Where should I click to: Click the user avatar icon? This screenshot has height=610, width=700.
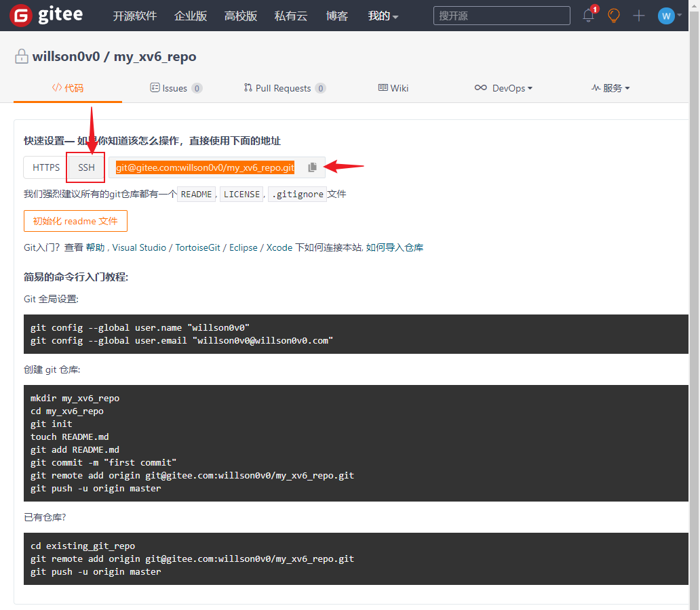pos(665,16)
